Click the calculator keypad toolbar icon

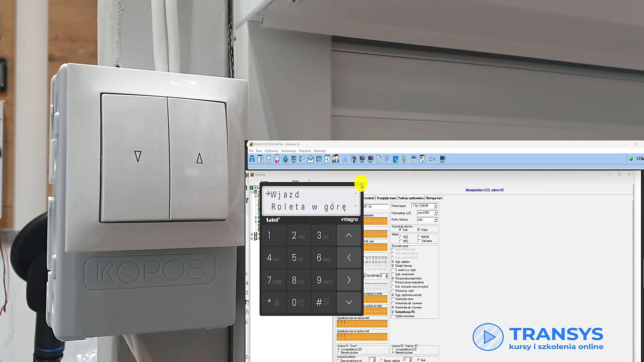click(414, 159)
